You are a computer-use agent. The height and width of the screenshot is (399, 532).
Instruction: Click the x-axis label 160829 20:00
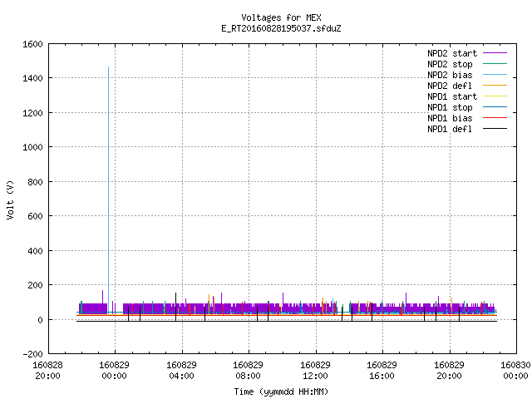point(449,371)
